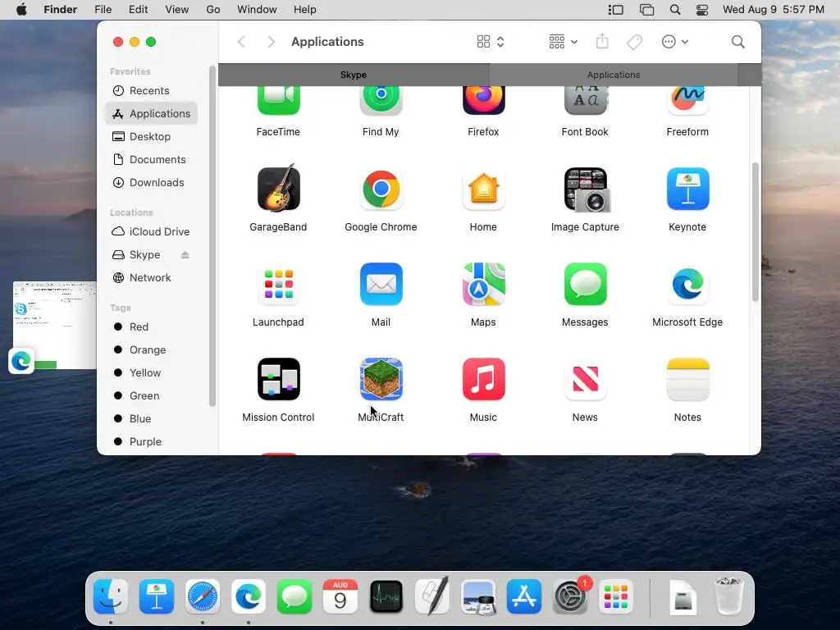The image size is (840, 630).
Task: Open the Edit menu
Action: click(138, 10)
